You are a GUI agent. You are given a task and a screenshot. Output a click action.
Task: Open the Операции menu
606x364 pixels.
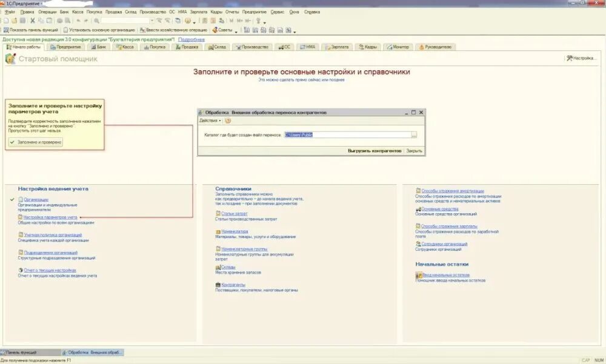click(47, 12)
